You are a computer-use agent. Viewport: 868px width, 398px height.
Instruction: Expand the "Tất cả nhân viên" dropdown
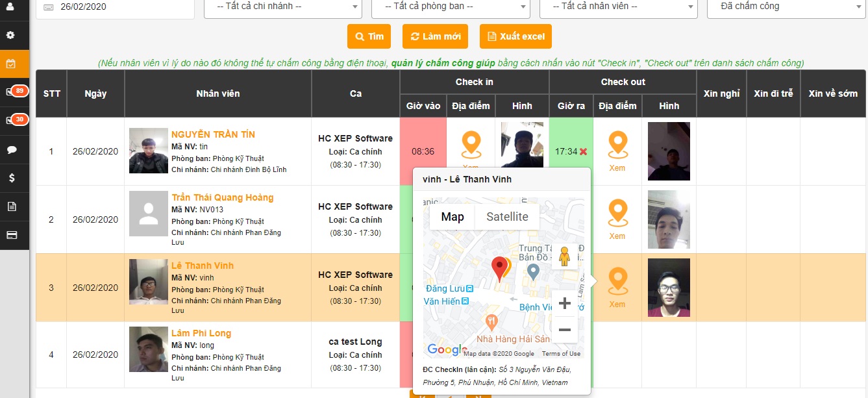coord(618,6)
